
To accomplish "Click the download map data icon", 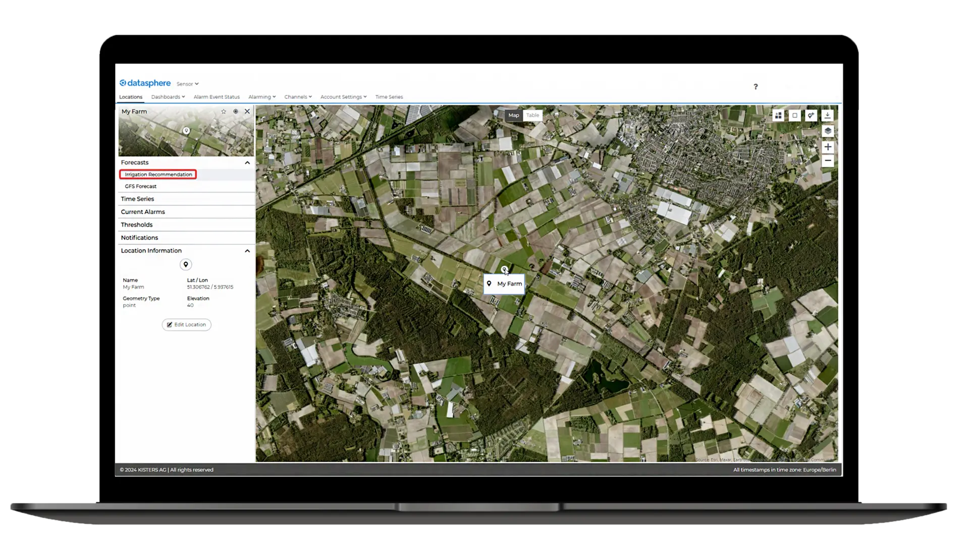I will coord(828,116).
